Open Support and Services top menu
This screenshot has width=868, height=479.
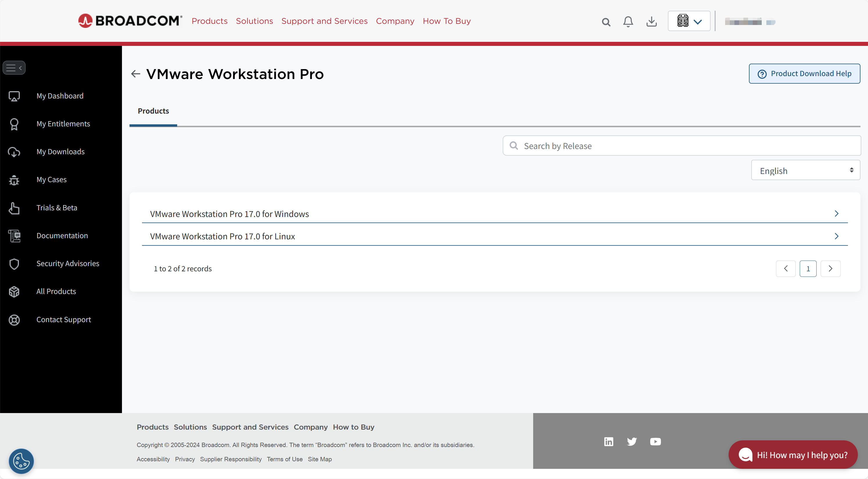(x=324, y=21)
